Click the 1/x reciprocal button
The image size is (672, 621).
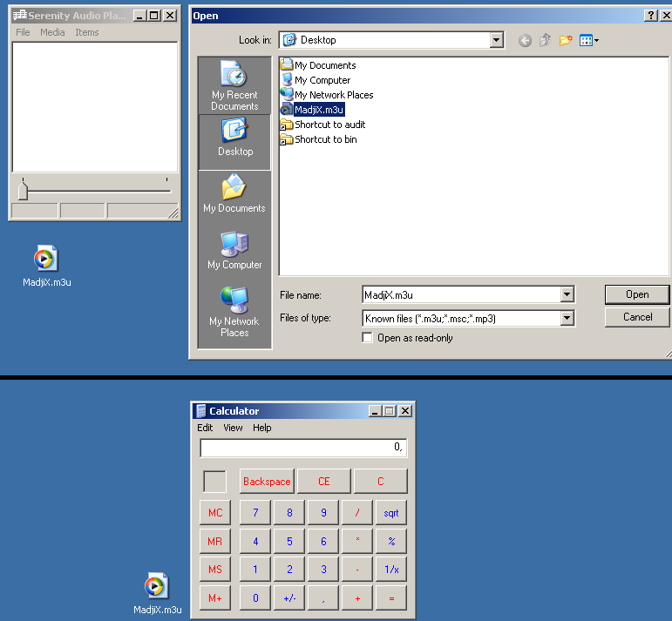coord(390,570)
